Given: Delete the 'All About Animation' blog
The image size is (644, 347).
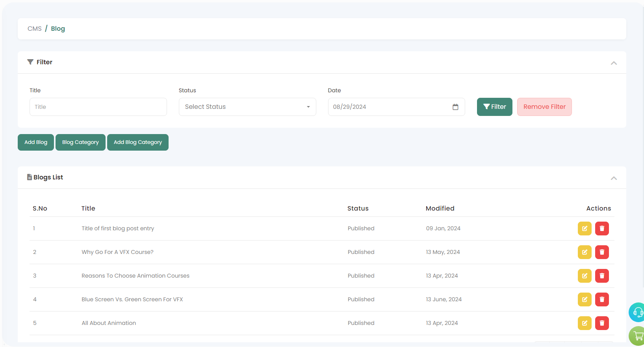Looking at the screenshot, I should click(602, 323).
